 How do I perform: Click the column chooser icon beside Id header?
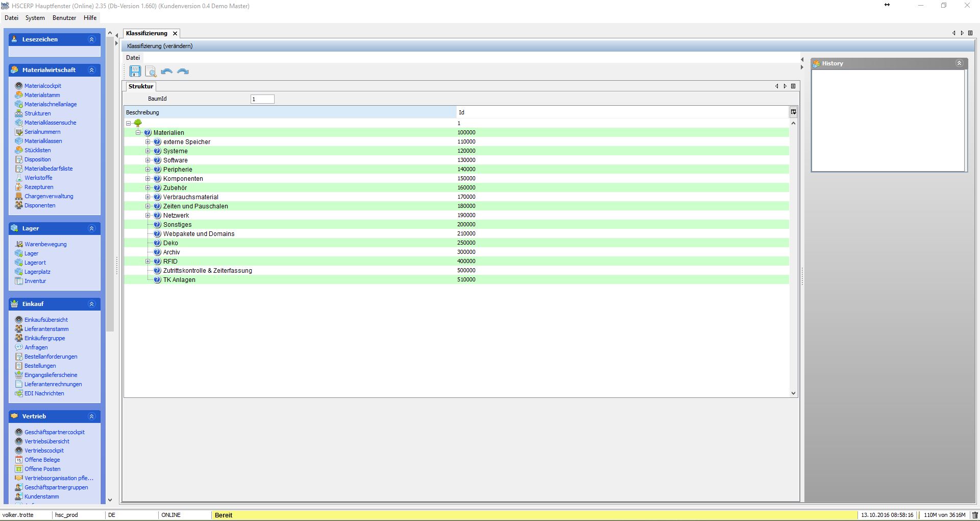(793, 112)
